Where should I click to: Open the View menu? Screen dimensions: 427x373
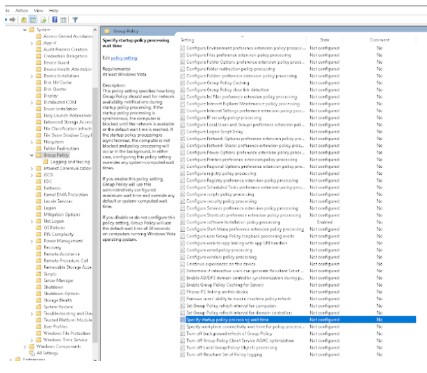pyautogui.click(x=38, y=11)
